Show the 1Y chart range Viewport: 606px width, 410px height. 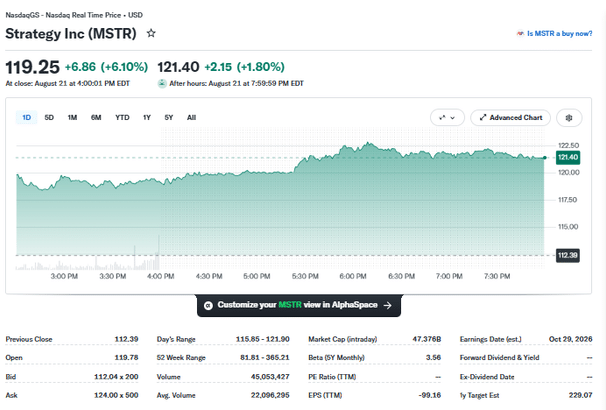click(x=147, y=117)
